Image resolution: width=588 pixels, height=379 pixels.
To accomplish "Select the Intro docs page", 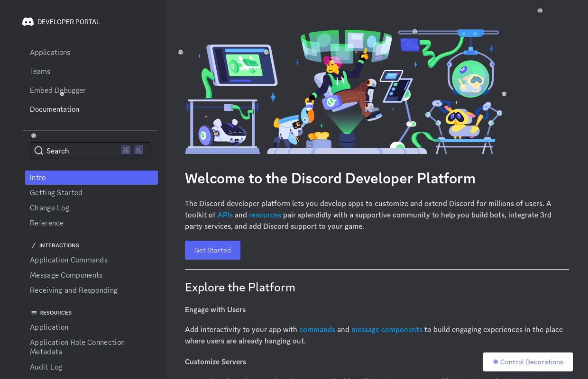I will 92,178.
